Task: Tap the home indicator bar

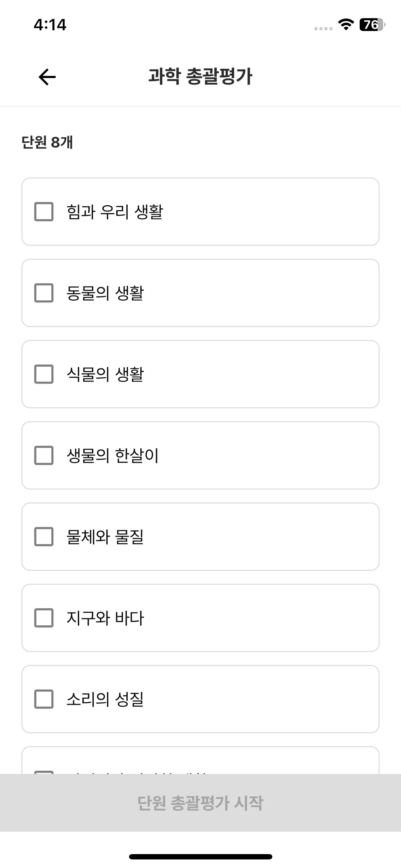Action: pos(200,857)
